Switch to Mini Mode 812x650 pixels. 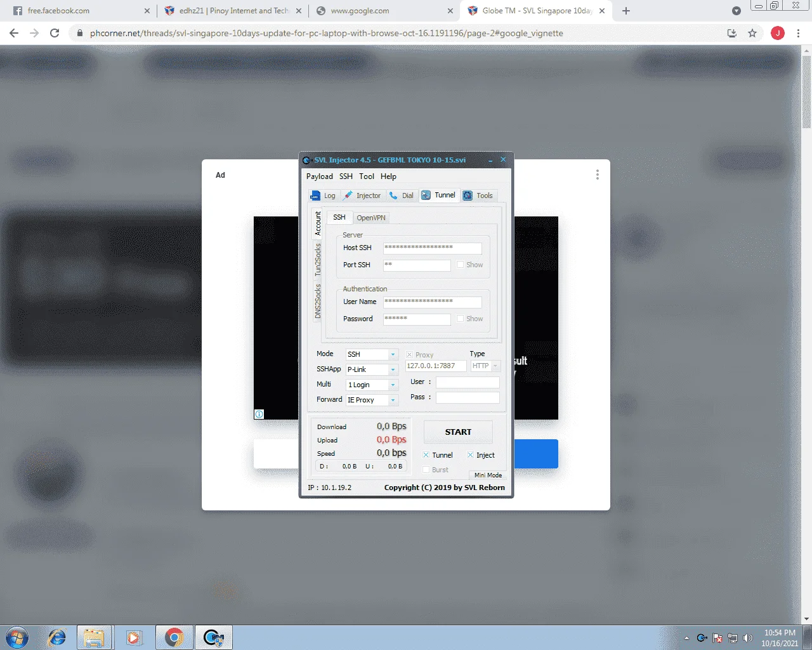(x=488, y=475)
